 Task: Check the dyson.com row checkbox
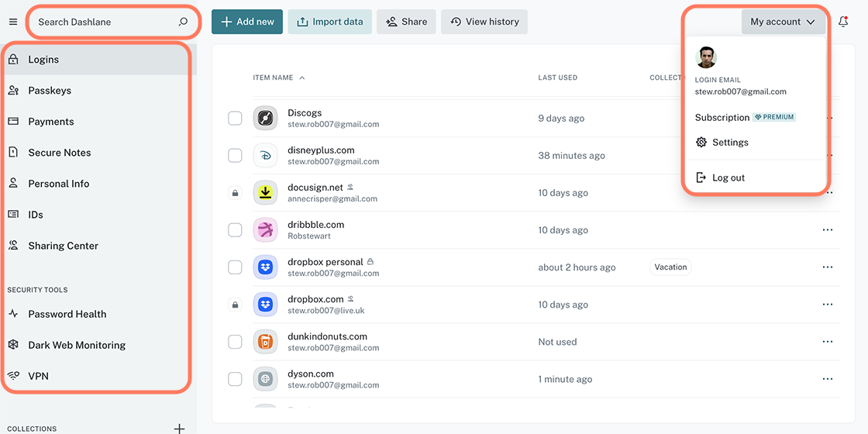[235, 379]
